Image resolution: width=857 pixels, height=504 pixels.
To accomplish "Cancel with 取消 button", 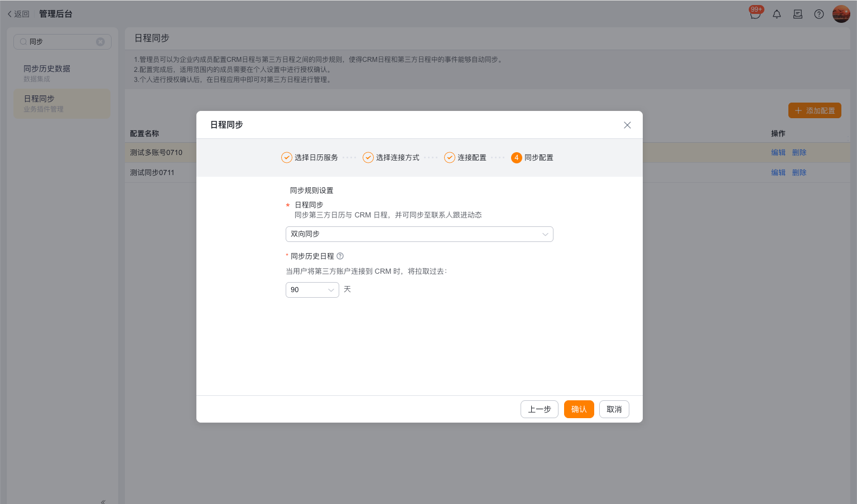I will click(x=614, y=409).
